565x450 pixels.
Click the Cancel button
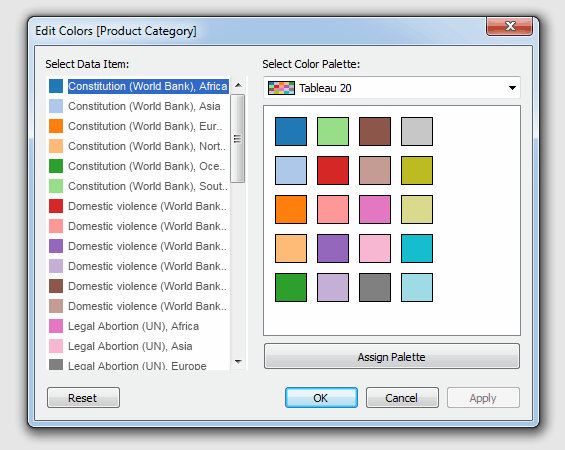click(x=402, y=398)
